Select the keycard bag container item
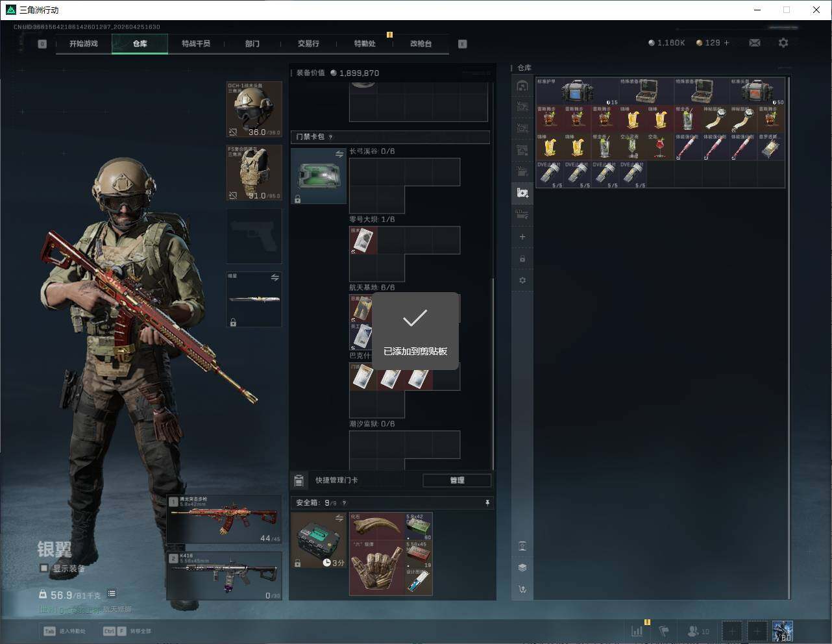This screenshot has height=644, width=832. pyautogui.click(x=319, y=176)
